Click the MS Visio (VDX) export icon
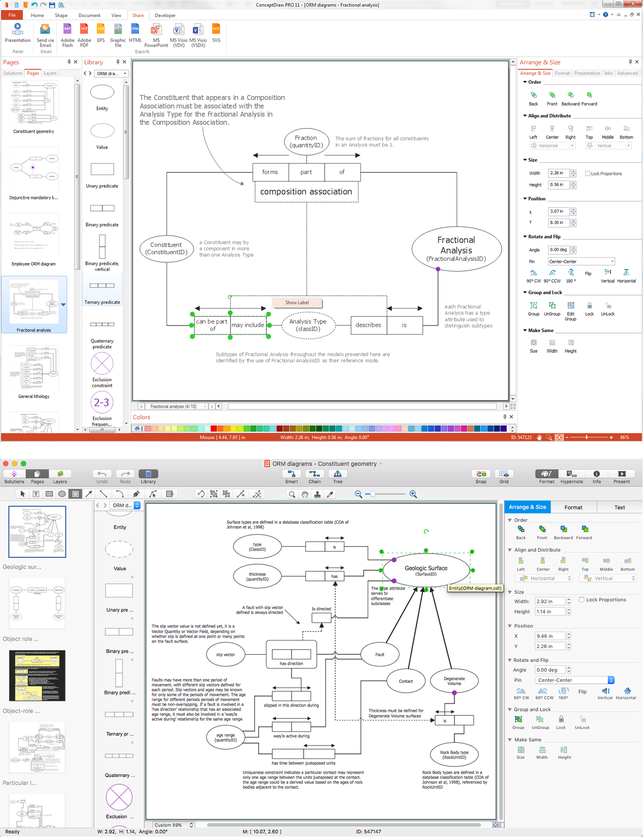Screen dimensions: 643x840 tap(178, 35)
